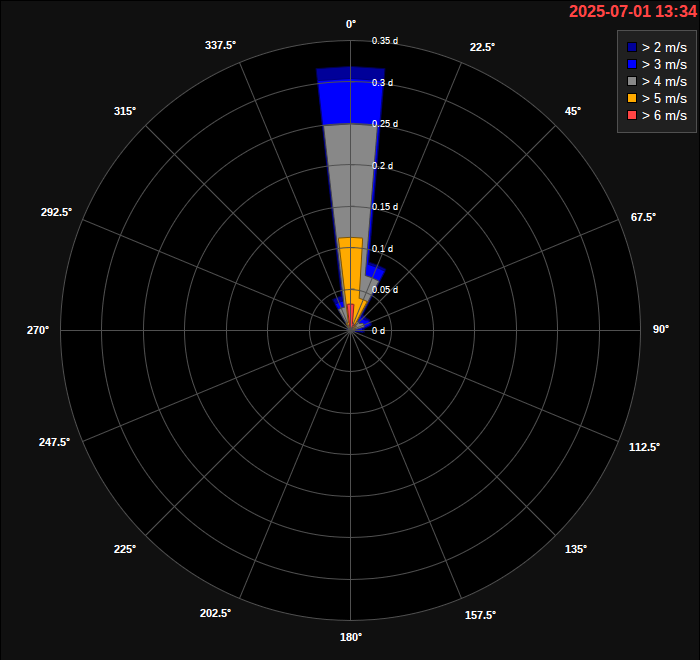700x660 pixels.
Task: Click the 135° direction label
Action: coord(576,549)
